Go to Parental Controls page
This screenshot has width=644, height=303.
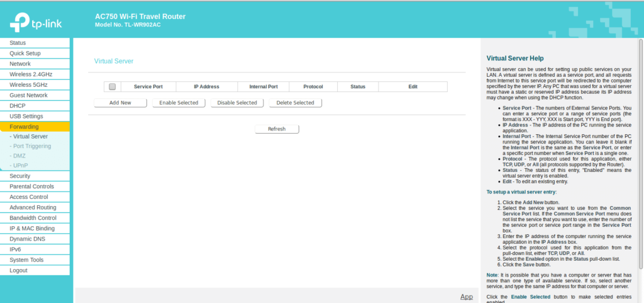(31, 186)
